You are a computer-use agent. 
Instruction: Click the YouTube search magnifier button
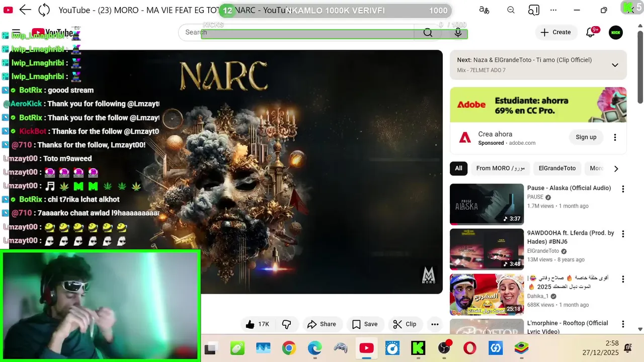(428, 32)
